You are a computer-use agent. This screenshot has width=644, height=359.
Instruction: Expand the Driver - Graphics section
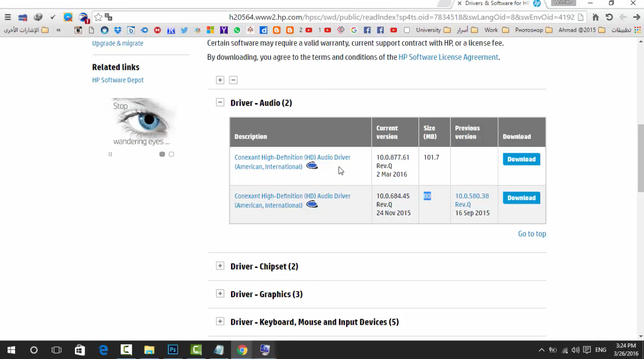click(x=220, y=294)
